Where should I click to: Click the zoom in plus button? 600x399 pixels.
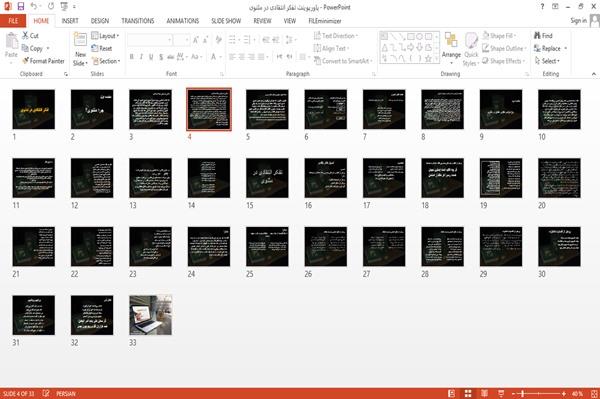(x=564, y=394)
